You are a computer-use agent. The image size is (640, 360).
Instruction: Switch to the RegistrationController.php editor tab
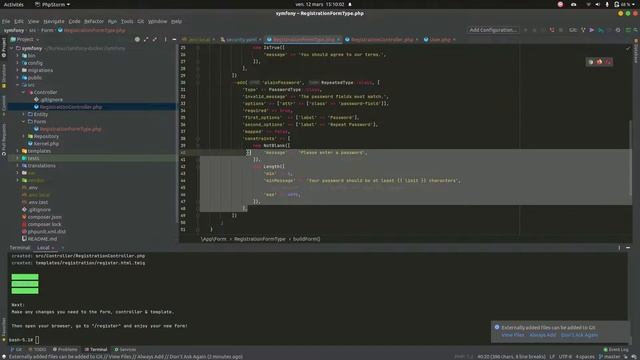coord(382,40)
